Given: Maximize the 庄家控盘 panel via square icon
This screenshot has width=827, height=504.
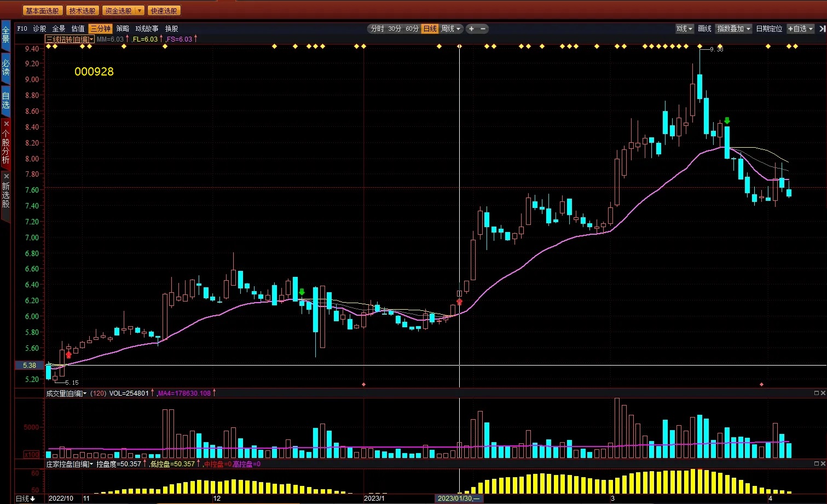Looking at the screenshot, I should [816, 464].
